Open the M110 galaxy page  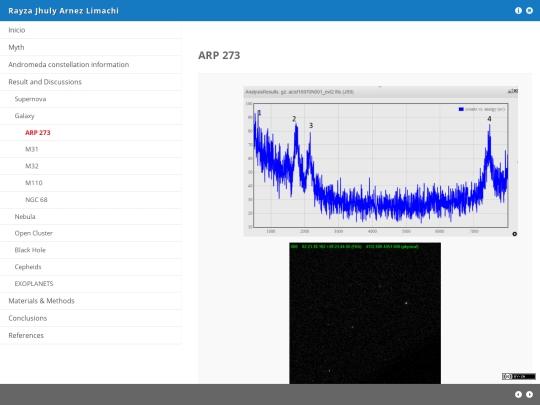coord(91,183)
